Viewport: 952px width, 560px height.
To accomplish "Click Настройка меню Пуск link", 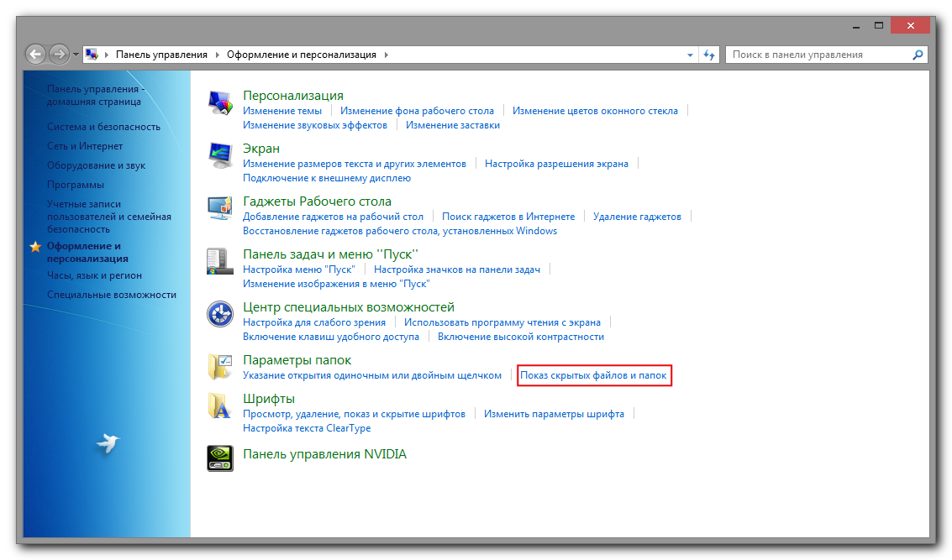I will pos(299,270).
